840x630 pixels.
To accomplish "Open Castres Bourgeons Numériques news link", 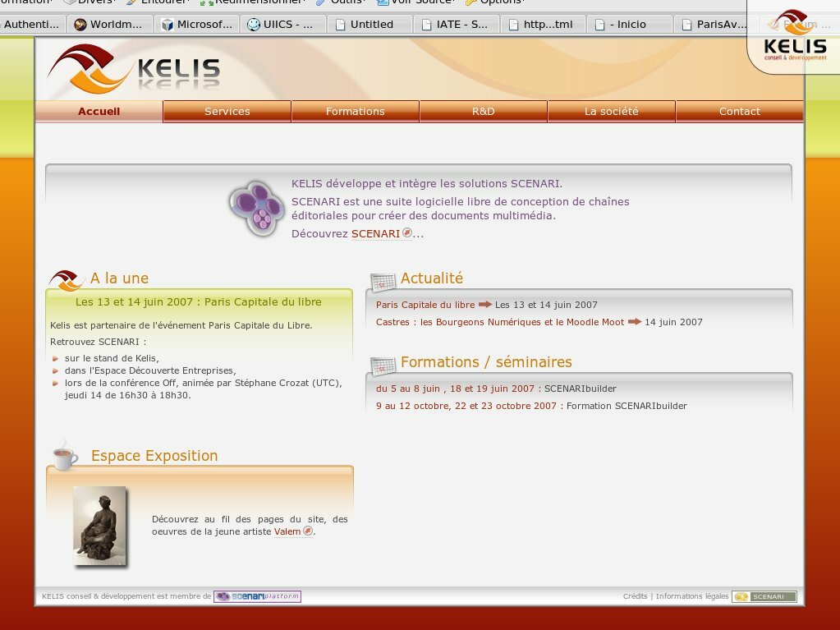I will tap(500, 322).
